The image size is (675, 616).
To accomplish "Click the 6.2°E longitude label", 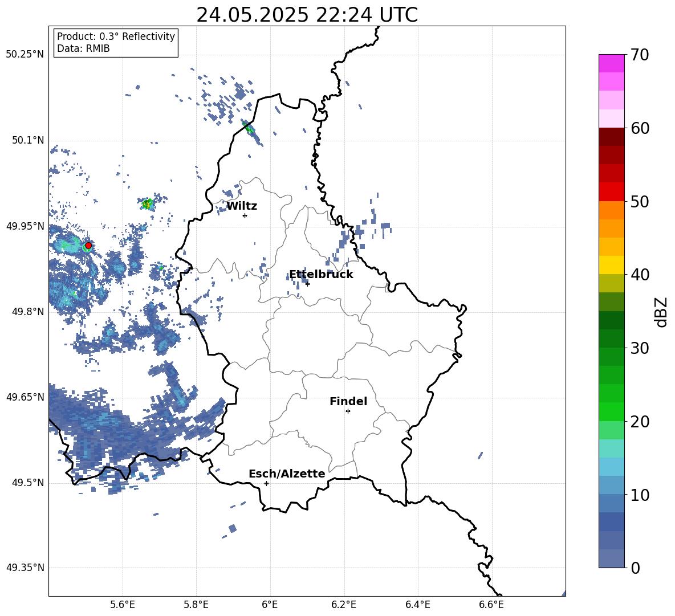I will pos(344,605).
